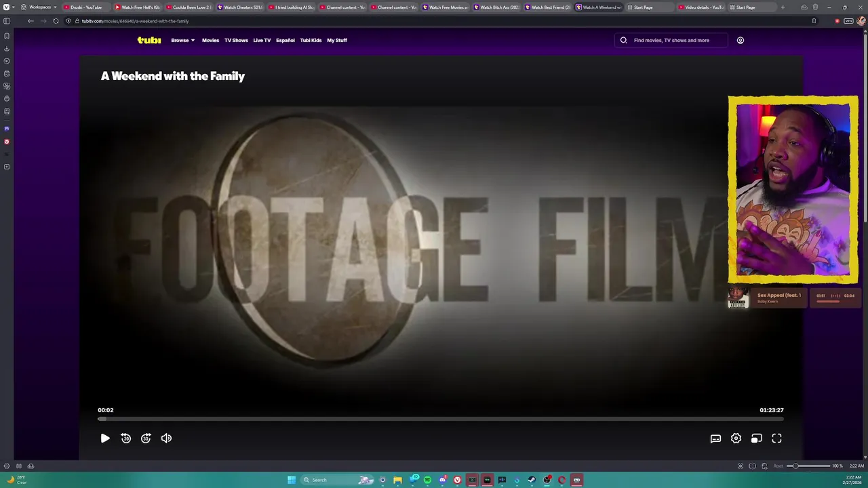The image size is (868, 488).
Task: Click the Tubi logo
Action: click(149, 40)
